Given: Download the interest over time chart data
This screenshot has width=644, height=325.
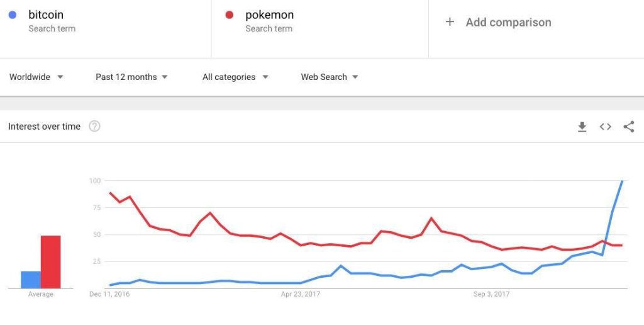Looking at the screenshot, I should coord(582,127).
